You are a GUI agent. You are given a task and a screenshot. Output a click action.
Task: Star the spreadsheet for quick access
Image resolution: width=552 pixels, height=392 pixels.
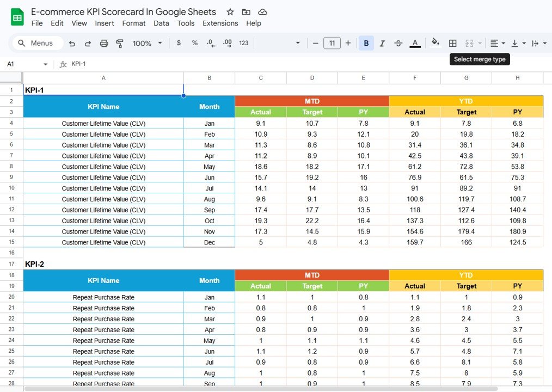[230, 11]
